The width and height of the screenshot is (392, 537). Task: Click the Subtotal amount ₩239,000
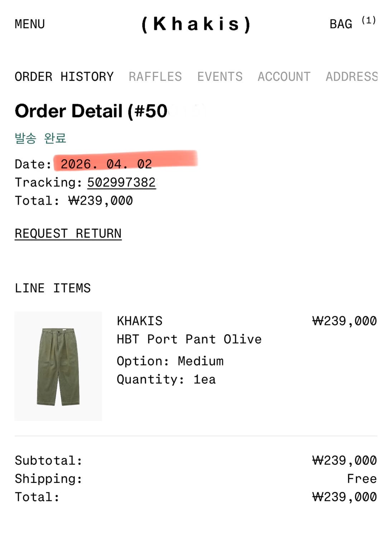(344, 460)
